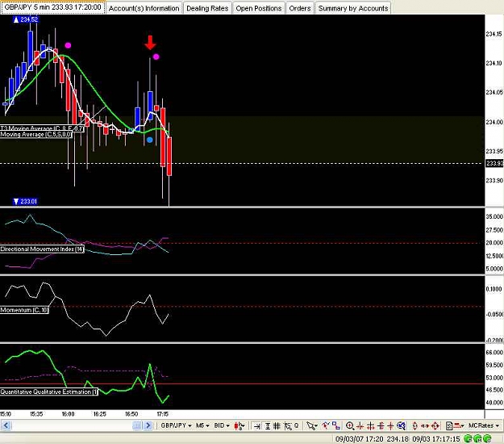
Task: Click the red four-way move arrows icon
Action: coord(435,426)
